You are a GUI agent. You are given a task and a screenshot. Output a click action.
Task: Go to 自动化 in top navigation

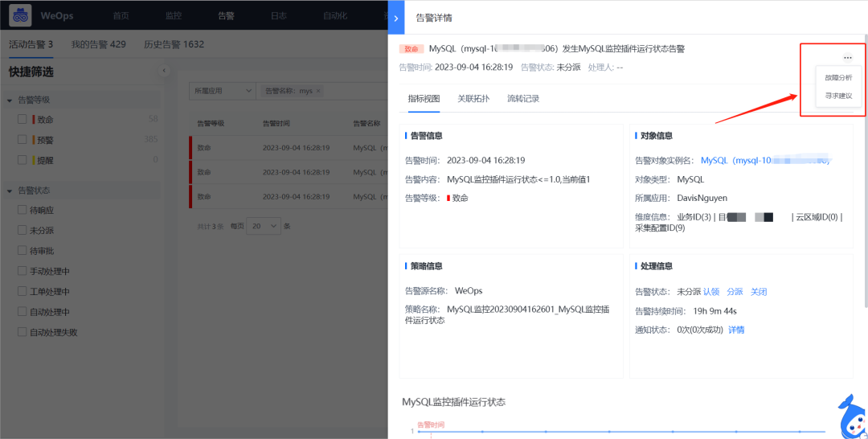(335, 15)
